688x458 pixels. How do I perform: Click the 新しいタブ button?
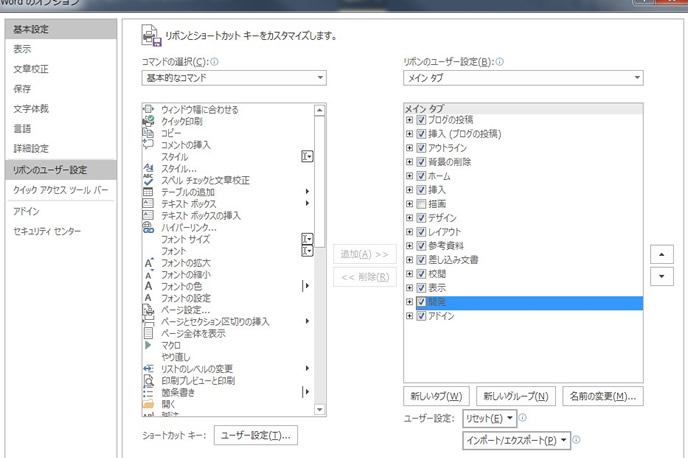pyautogui.click(x=436, y=396)
